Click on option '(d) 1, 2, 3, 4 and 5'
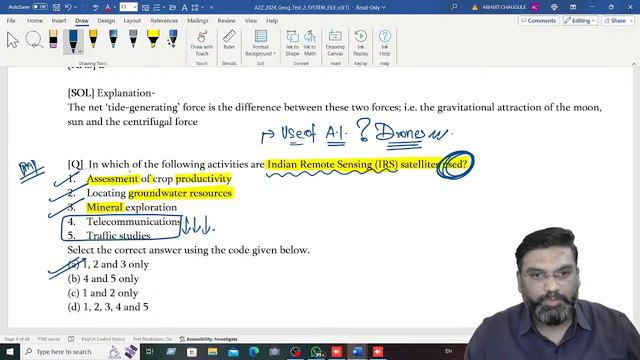Image resolution: width=640 pixels, height=360 pixels. point(108,307)
